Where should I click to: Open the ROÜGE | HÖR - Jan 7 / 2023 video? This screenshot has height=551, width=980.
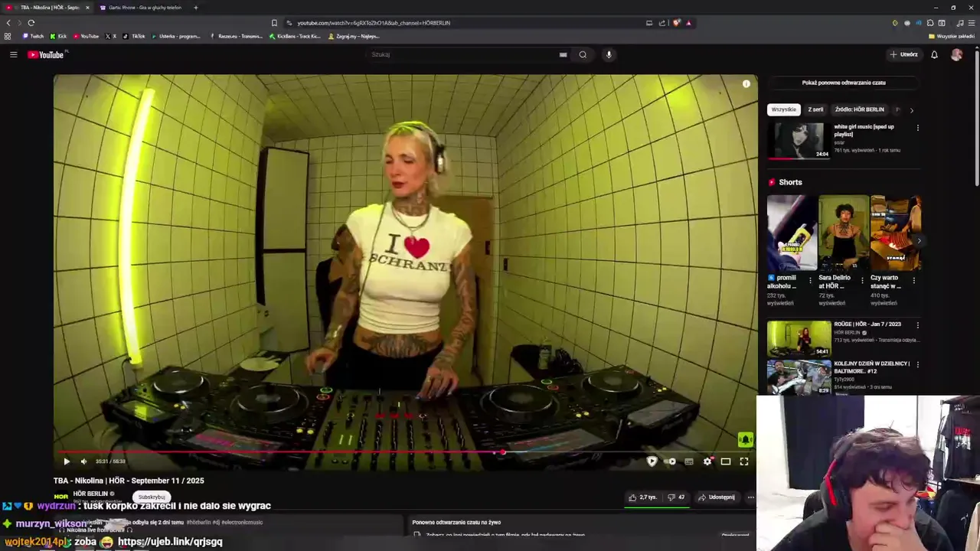click(799, 338)
